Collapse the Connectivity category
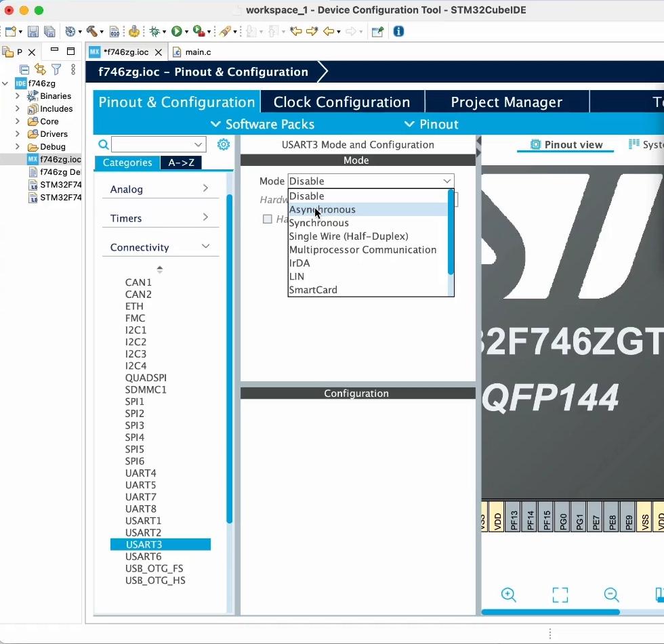Viewport: 664px width, 644px height. (x=159, y=246)
